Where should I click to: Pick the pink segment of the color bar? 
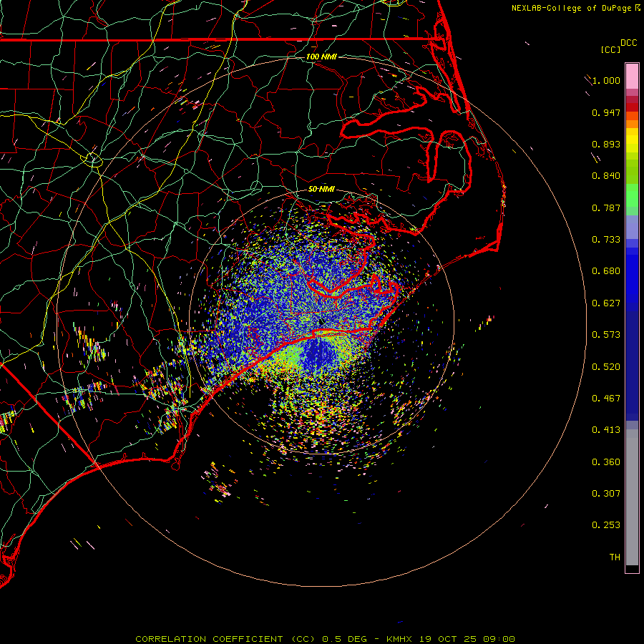(632, 77)
